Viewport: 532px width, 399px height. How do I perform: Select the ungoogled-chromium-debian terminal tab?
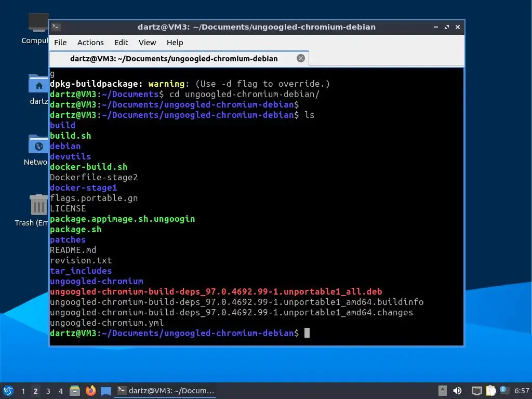coord(179,59)
